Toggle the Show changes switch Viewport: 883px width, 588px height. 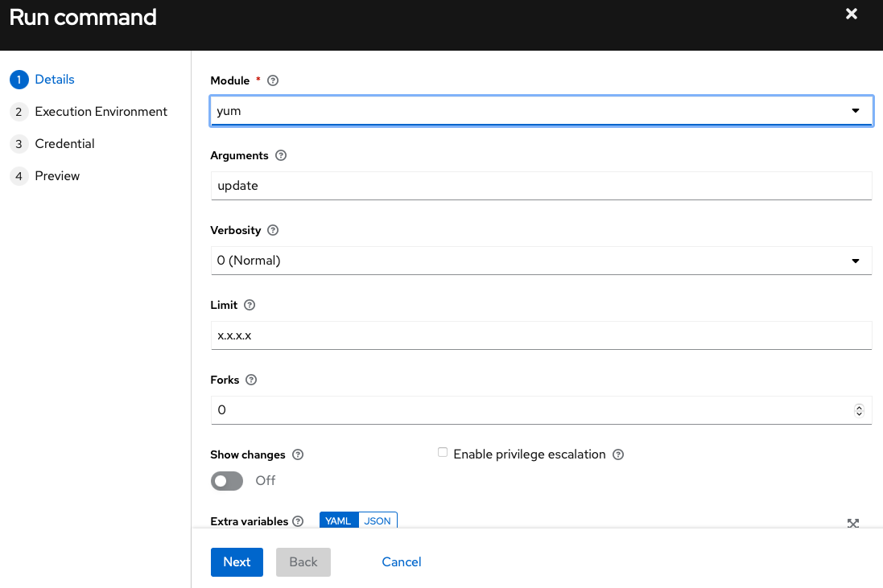point(227,481)
